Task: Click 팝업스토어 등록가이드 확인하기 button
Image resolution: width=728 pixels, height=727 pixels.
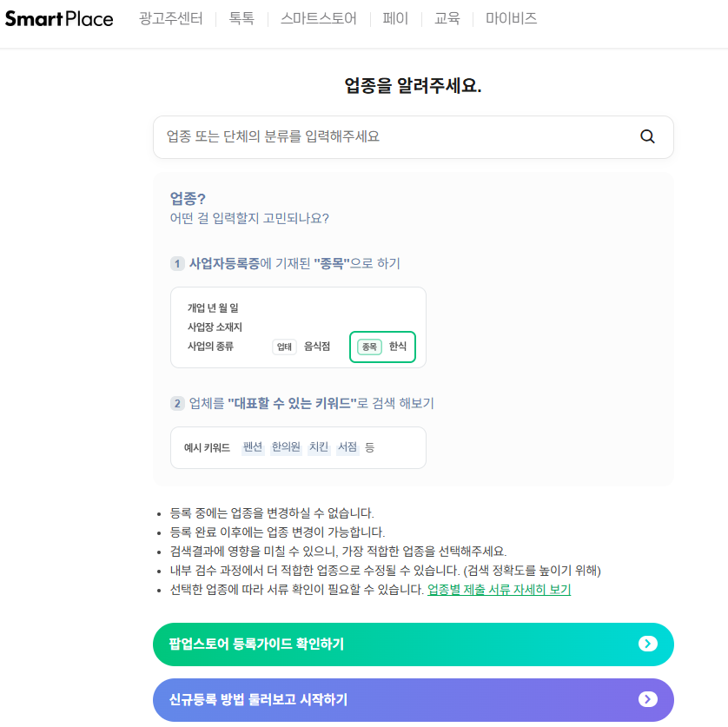Action: tap(414, 644)
